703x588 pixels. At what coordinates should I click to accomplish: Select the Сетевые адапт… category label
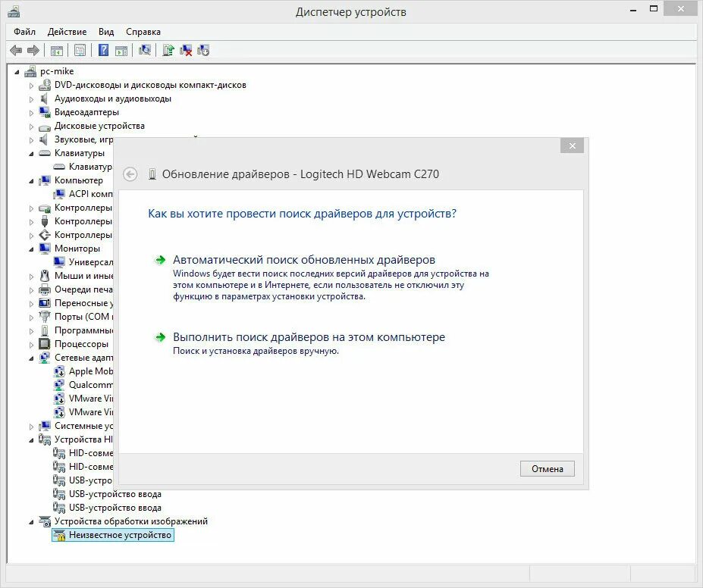tap(83, 358)
